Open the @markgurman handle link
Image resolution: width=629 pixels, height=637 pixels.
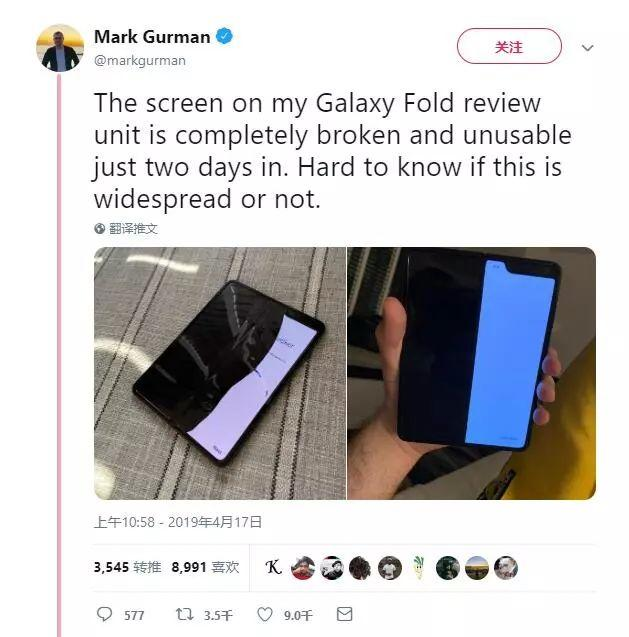140,61
